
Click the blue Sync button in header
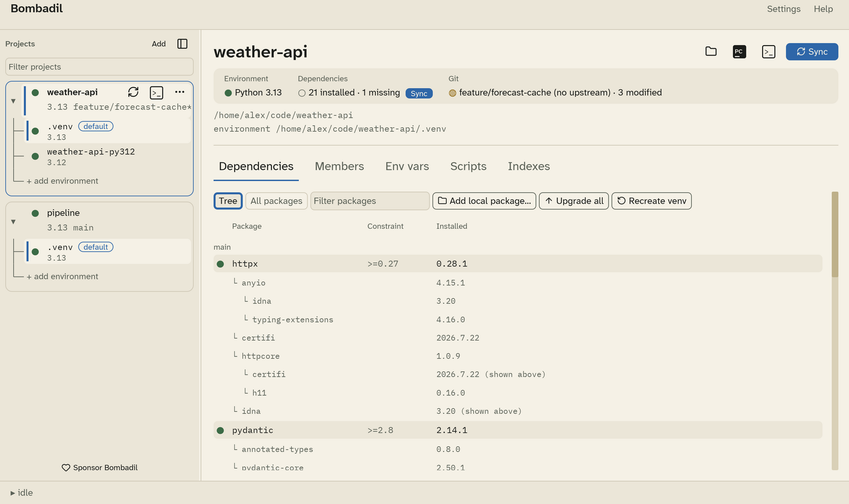[x=812, y=51]
